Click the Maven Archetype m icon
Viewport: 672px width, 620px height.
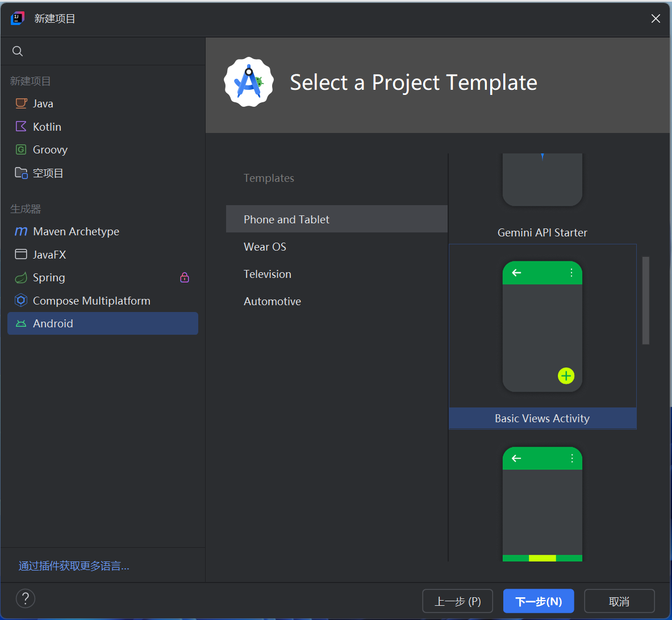pos(21,231)
